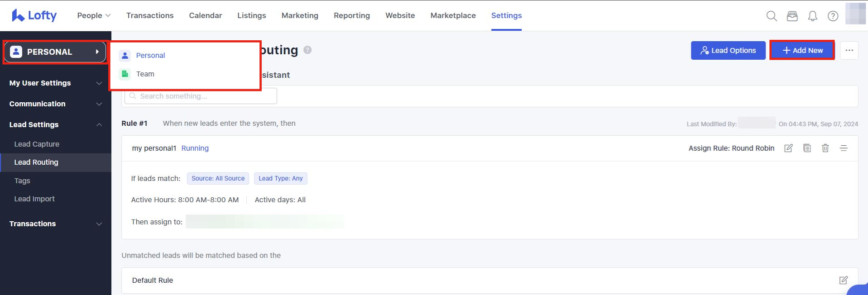Go to the Transactions tab in top navigation
This screenshot has height=295, width=868.
click(150, 15)
